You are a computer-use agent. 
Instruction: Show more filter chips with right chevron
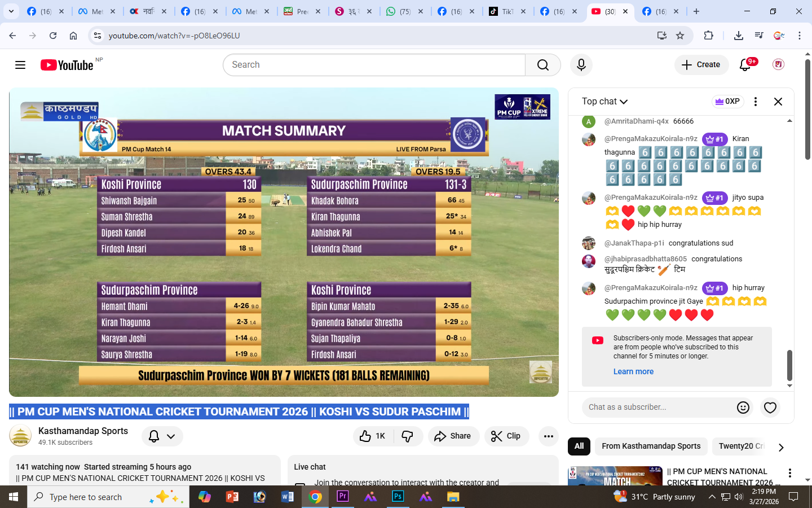781,447
